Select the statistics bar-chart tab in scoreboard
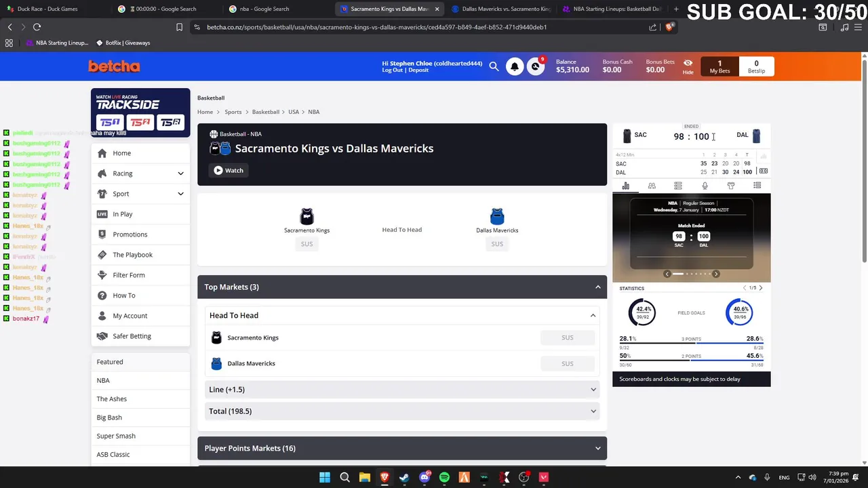 point(625,186)
